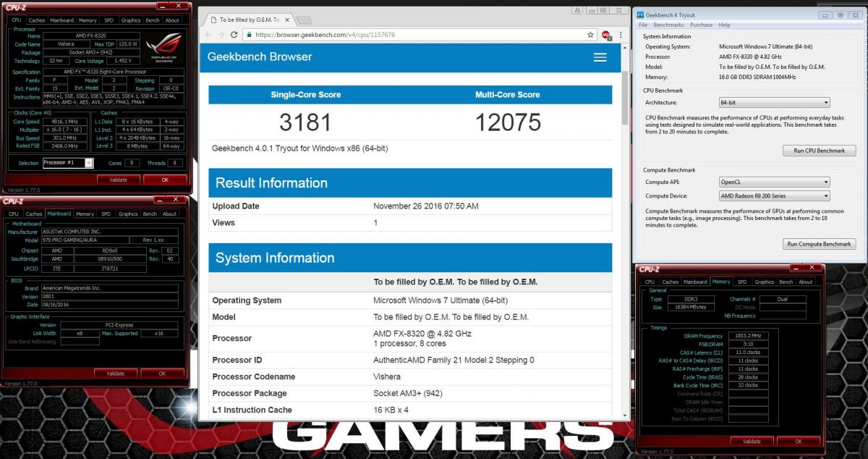Open SPD tab in memory CPU-Z window
The height and width of the screenshot is (459, 868).
pos(742,282)
